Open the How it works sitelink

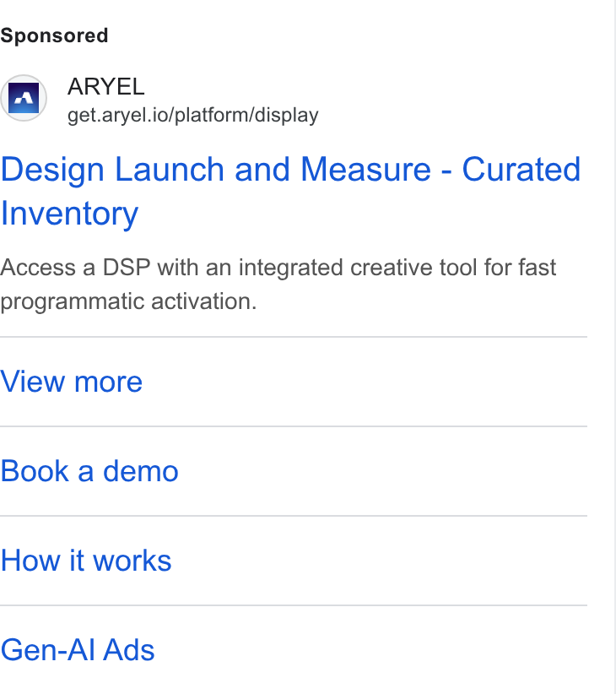pyautogui.click(x=86, y=561)
